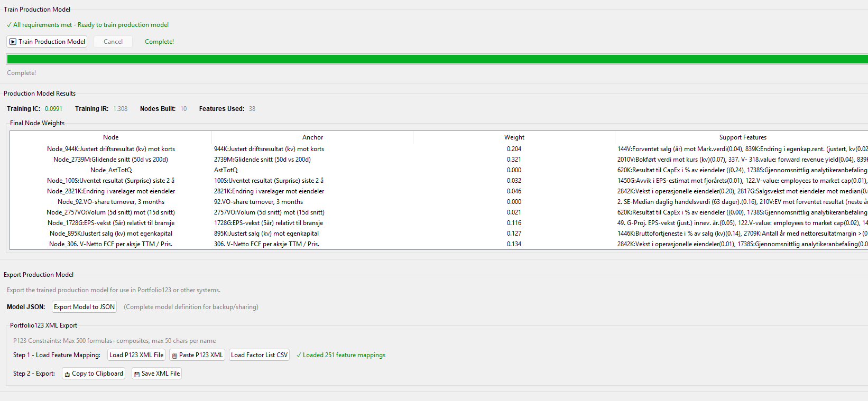
Task: Click the 1728G EPS-vekst anchor cell
Action: click(269, 223)
